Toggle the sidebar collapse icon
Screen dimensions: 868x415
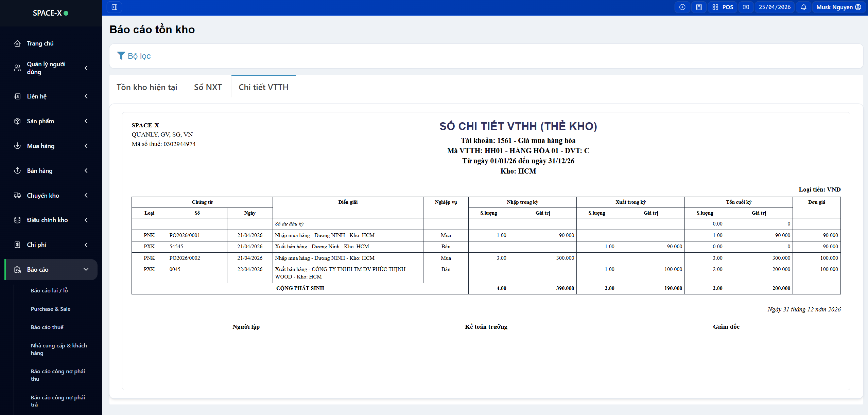click(x=115, y=7)
